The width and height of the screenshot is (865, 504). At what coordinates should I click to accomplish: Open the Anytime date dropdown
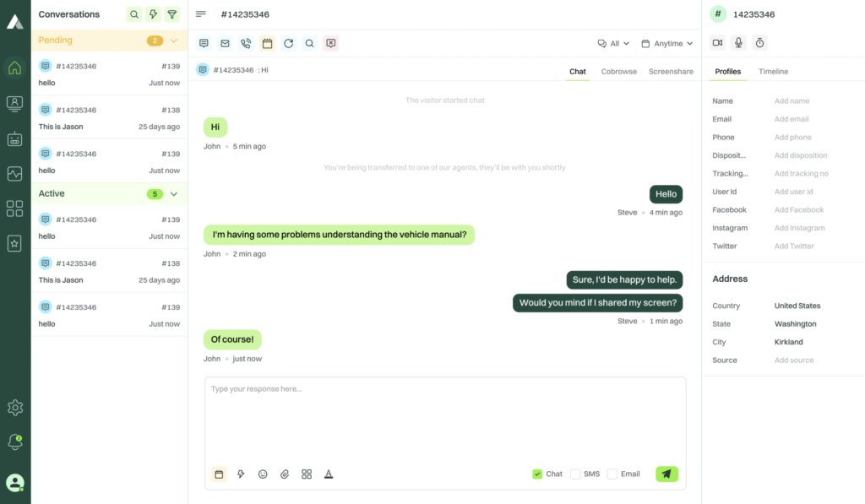[x=667, y=44]
